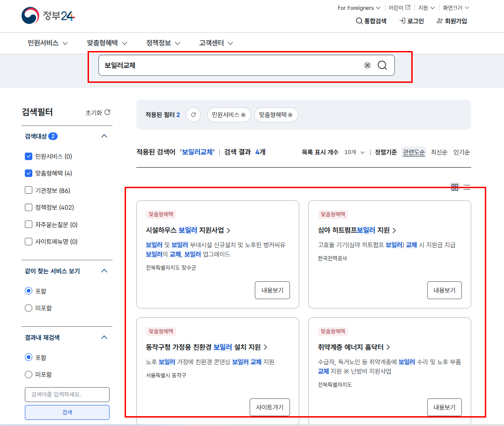Open the 화면크기 dropdown
504x426 pixels.
pos(453,7)
